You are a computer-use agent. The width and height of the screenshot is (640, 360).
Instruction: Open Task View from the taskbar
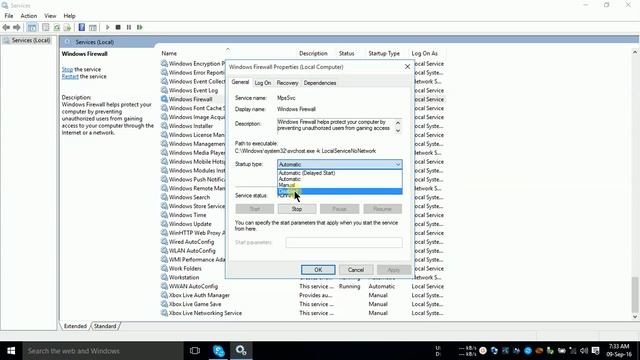(x=195, y=351)
